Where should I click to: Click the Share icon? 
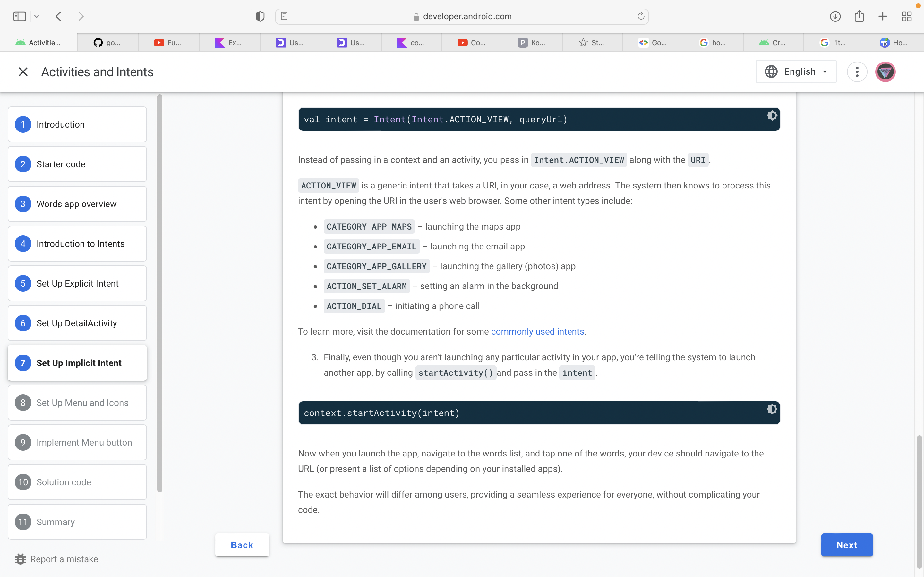tap(859, 16)
